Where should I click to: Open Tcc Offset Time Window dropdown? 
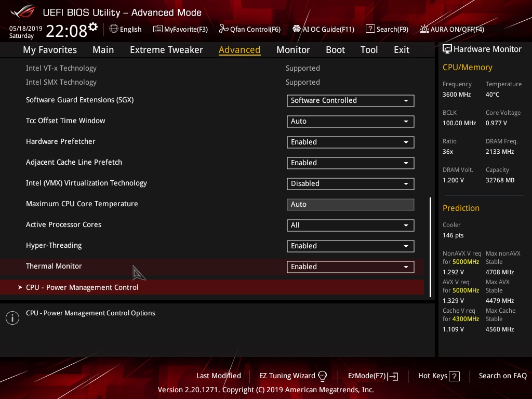(351, 121)
